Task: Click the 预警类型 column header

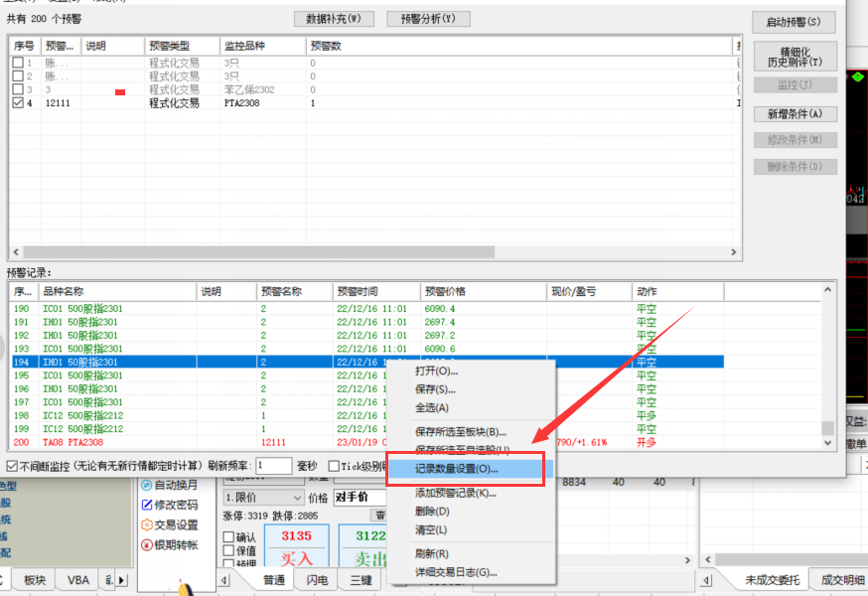Action: [182, 46]
